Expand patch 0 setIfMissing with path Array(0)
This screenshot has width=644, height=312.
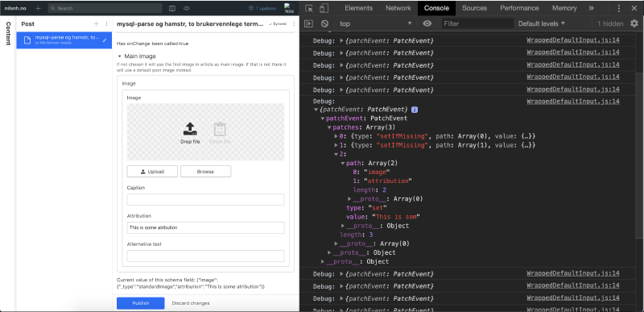(336, 136)
